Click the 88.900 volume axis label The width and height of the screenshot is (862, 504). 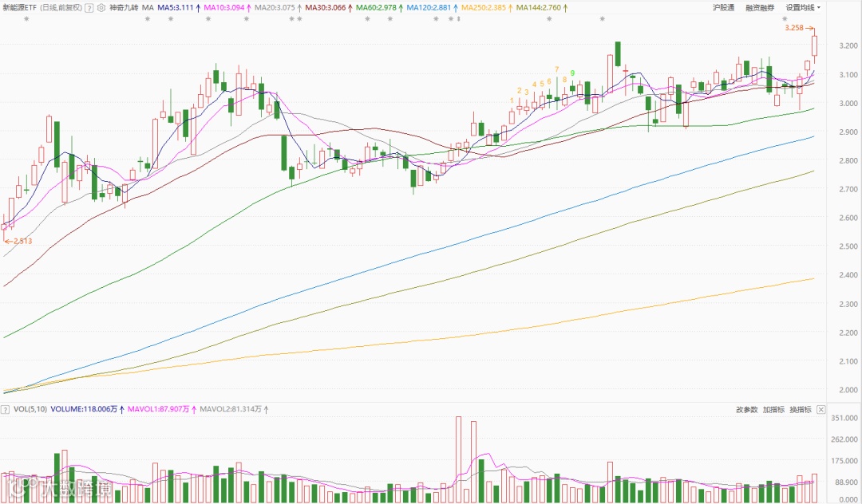pyautogui.click(x=847, y=482)
